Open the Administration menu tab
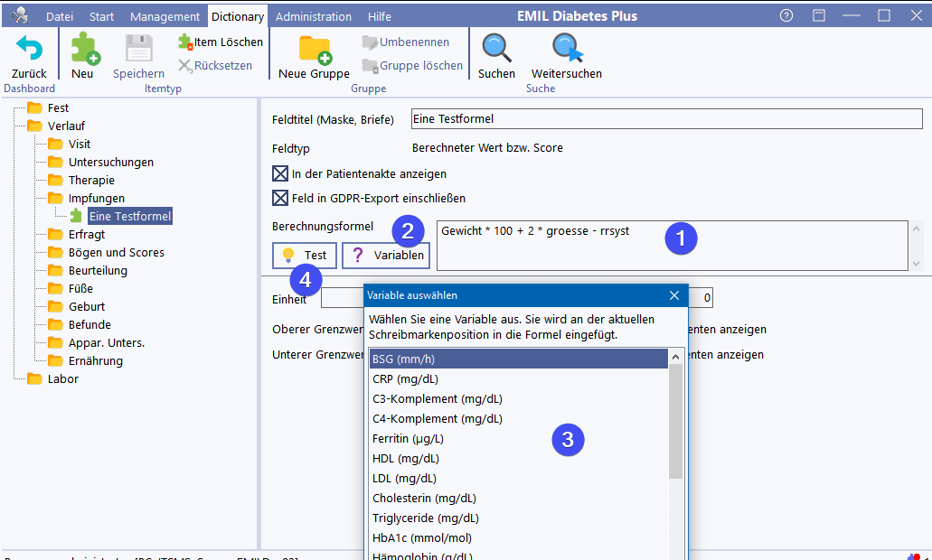 pos(314,16)
